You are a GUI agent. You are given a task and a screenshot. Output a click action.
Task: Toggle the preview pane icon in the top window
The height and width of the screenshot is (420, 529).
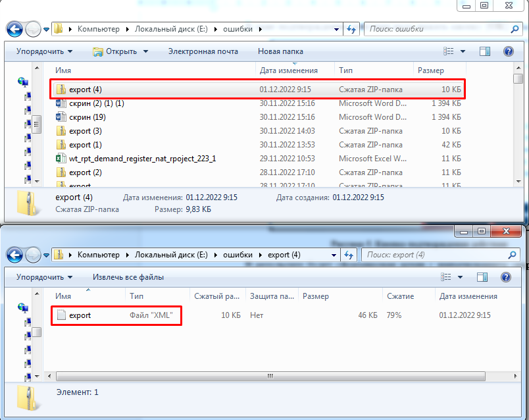coord(485,51)
